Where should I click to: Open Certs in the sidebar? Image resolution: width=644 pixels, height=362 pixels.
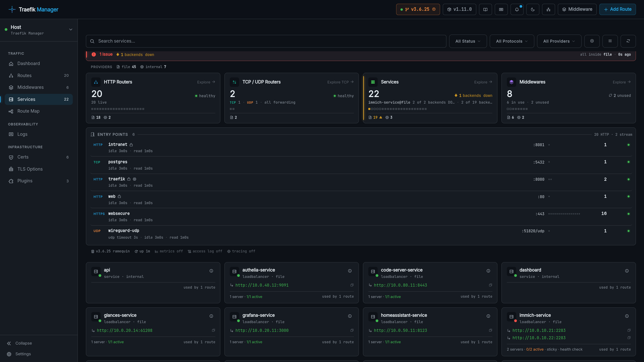tap(39, 157)
